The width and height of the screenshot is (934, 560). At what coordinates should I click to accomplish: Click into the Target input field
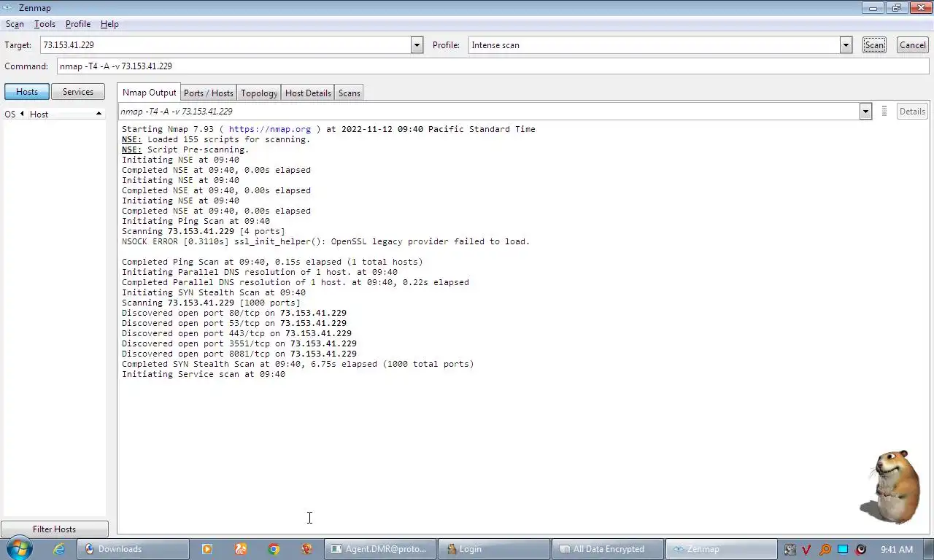(x=225, y=45)
